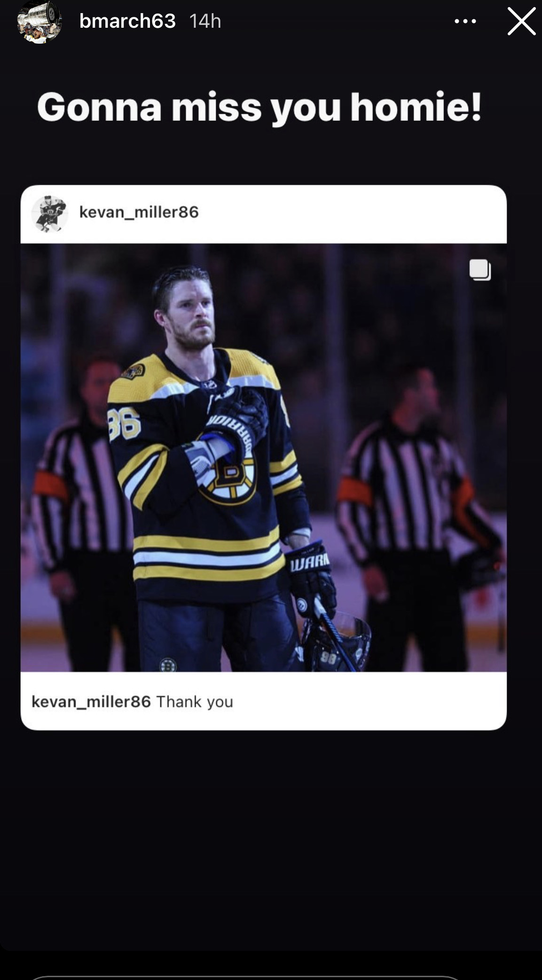542x980 pixels.
Task: Tap the bmarch63 username
Action: [127, 21]
